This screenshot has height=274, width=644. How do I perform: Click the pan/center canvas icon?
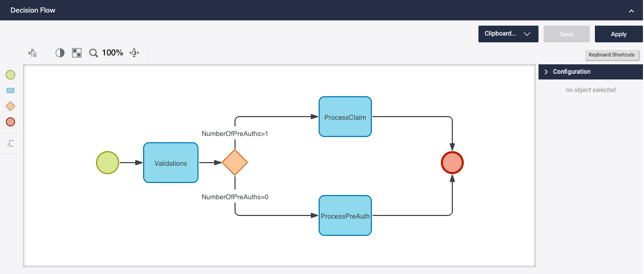pos(134,53)
